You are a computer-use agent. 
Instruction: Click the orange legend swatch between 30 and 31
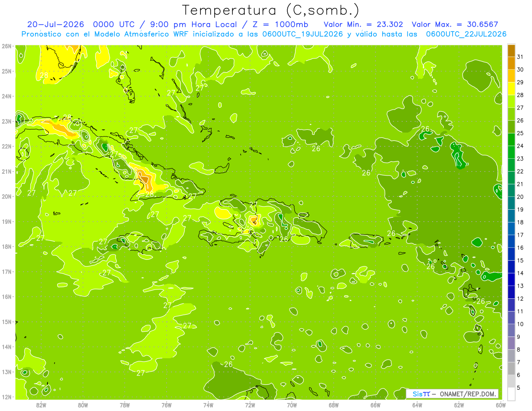click(x=511, y=63)
